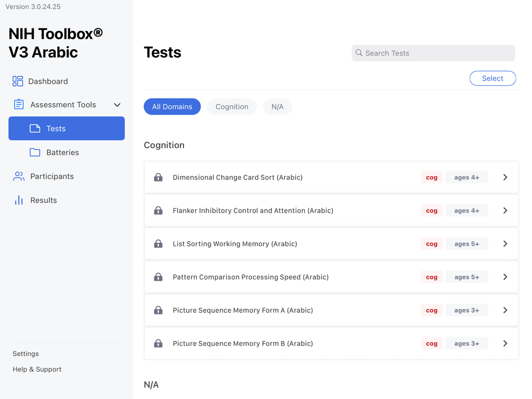Click the Tests document icon
Screen dimensions: 532x399
(x=35, y=128)
